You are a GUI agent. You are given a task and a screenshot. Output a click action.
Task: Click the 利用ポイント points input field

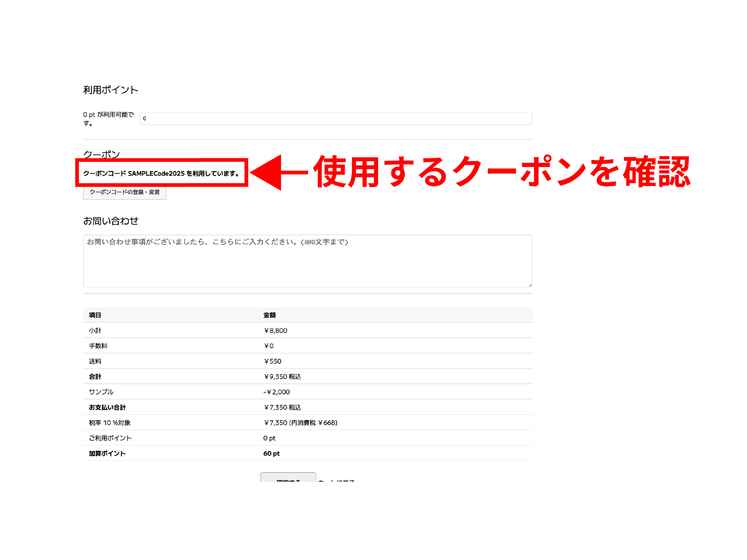click(336, 118)
